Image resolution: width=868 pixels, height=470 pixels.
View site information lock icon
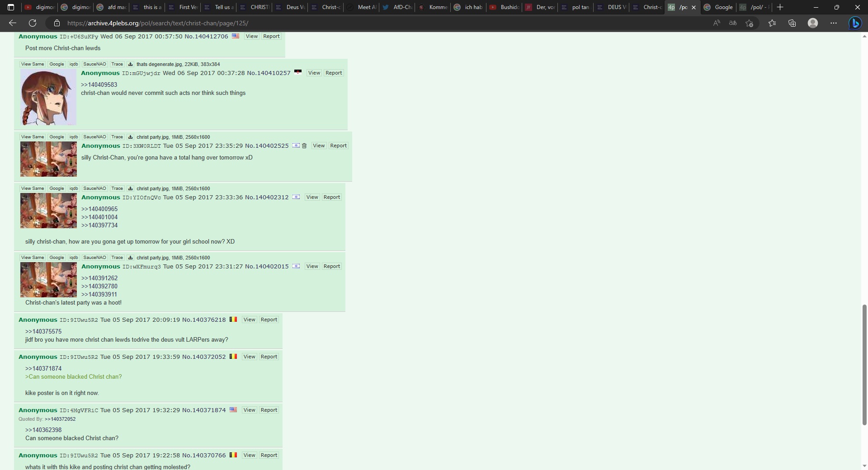click(57, 23)
